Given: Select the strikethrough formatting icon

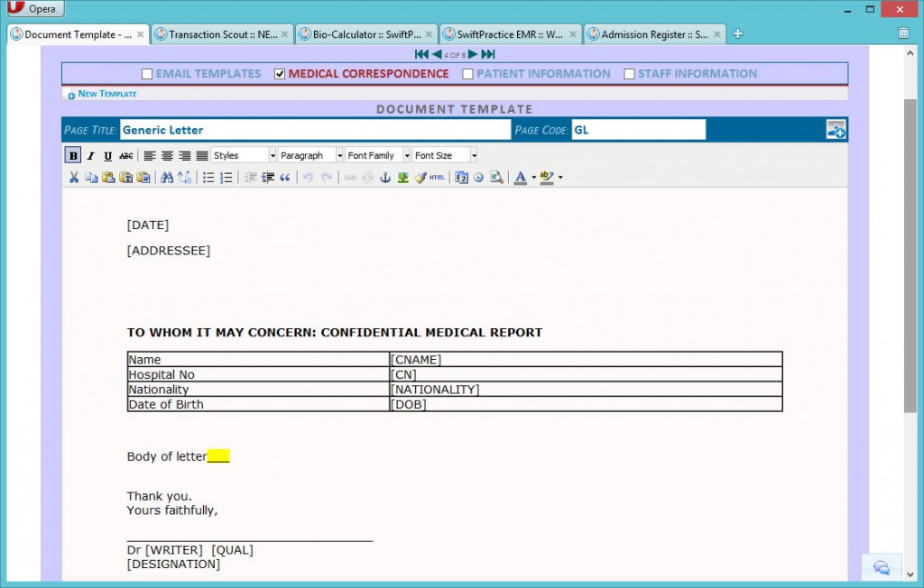Looking at the screenshot, I should pyautogui.click(x=125, y=154).
